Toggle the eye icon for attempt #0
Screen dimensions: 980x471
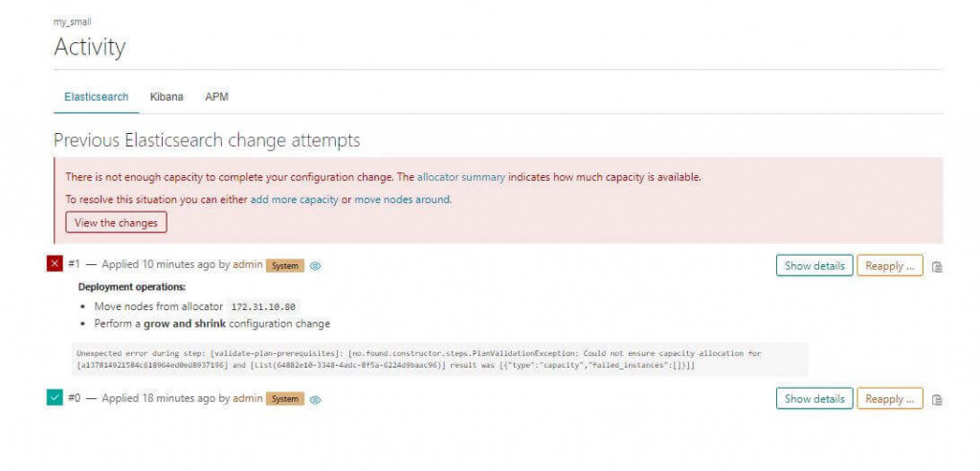[316, 399]
